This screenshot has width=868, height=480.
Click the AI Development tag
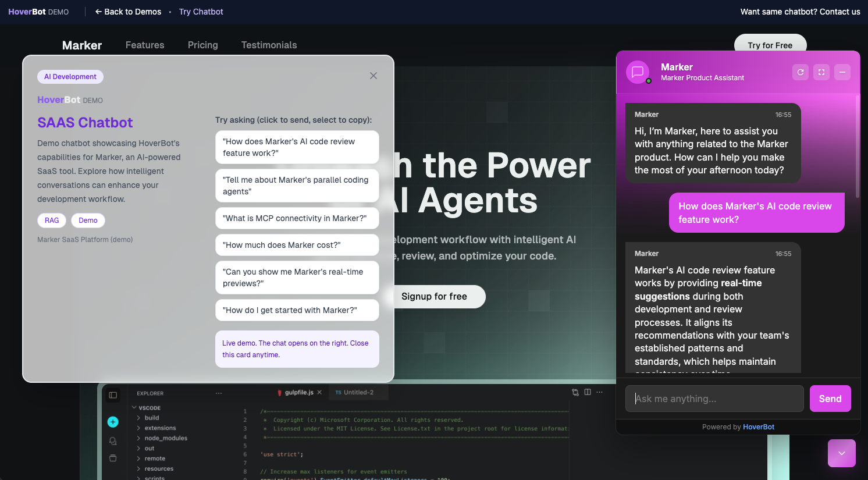pyautogui.click(x=70, y=77)
